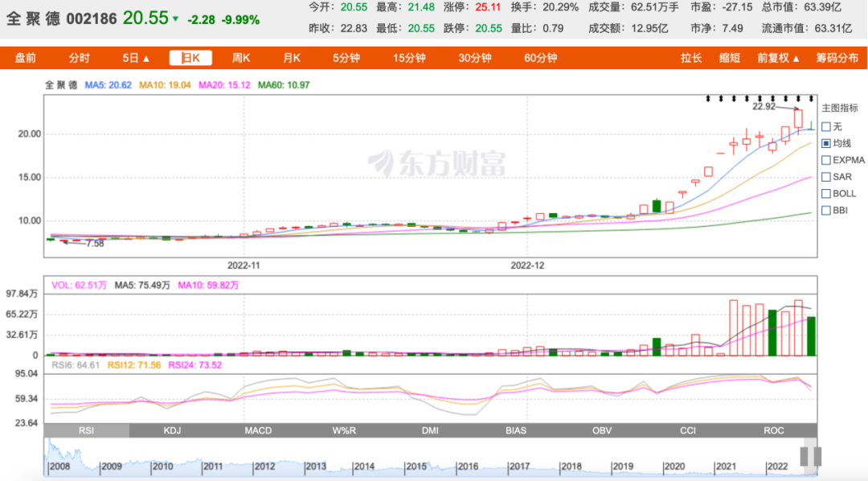This screenshot has width=868, height=481.
Task: Select the 分时 tab
Action: pyautogui.click(x=79, y=58)
